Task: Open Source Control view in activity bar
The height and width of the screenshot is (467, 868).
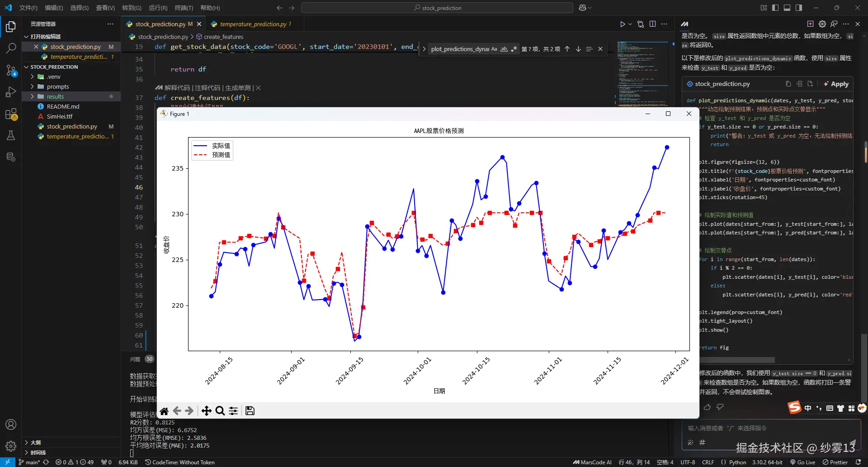Action: [11, 70]
